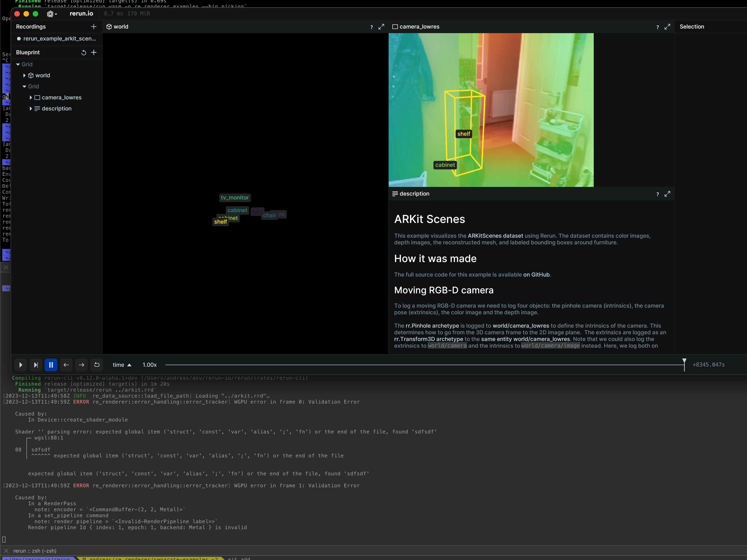Add a new recording with plus icon
This screenshot has width=747, height=560.
(94, 27)
